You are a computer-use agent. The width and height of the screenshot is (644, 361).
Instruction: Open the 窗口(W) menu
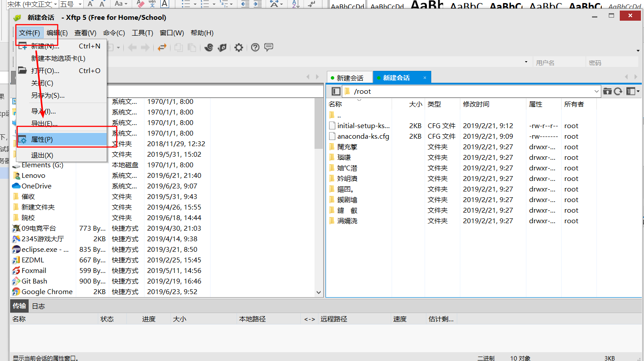click(x=172, y=33)
